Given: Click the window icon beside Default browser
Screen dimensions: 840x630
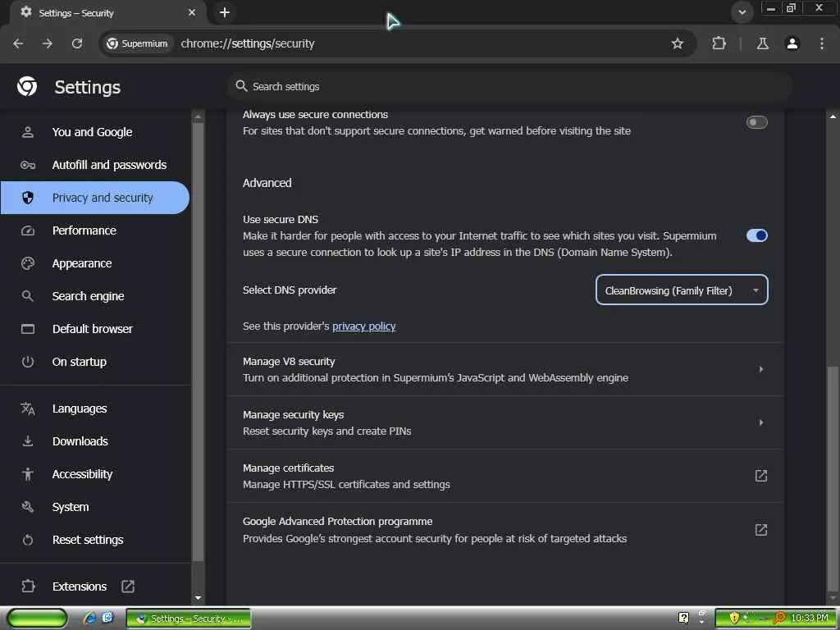Looking at the screenshot, I should [28, 328].
